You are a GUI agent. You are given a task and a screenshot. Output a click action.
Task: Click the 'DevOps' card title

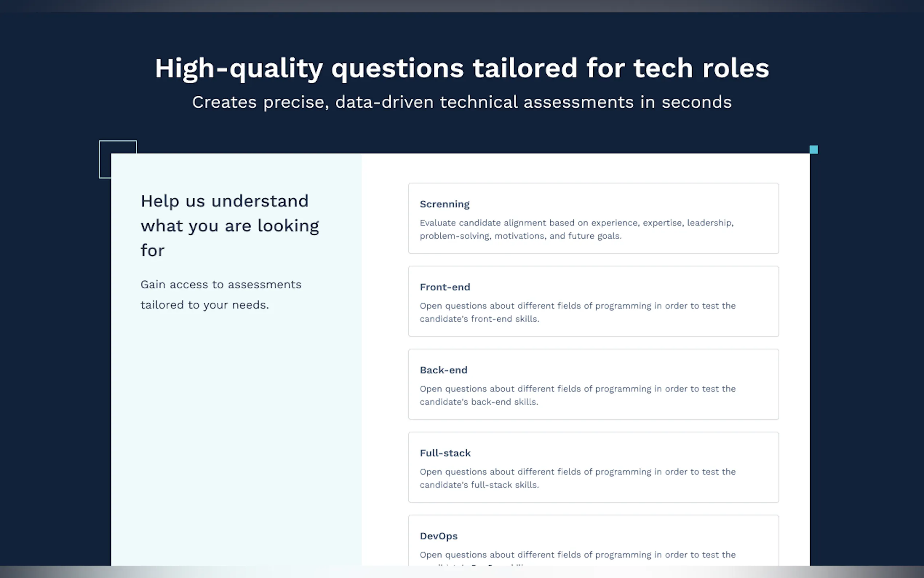[x=438, y=536]
